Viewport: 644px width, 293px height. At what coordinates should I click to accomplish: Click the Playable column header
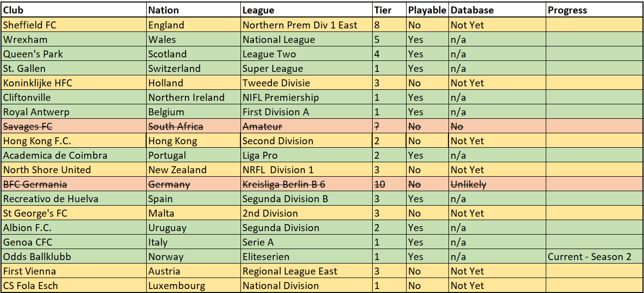pyautogui.click(x=428, y=10)
